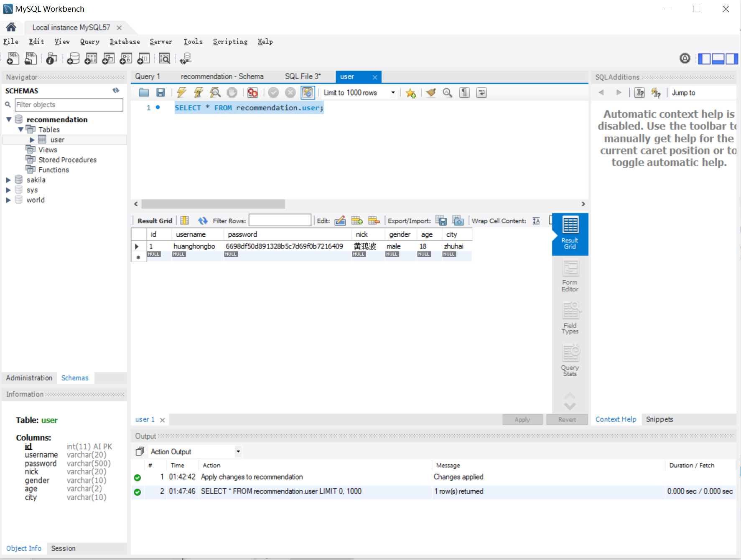This screenshot has height=560, width=741.
Task: Click the save script floppy disk icon
Action: (x=160, y=93)
